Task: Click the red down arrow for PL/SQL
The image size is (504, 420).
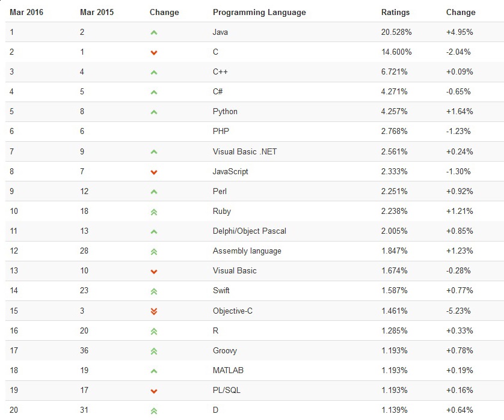Action: (154, 391)
